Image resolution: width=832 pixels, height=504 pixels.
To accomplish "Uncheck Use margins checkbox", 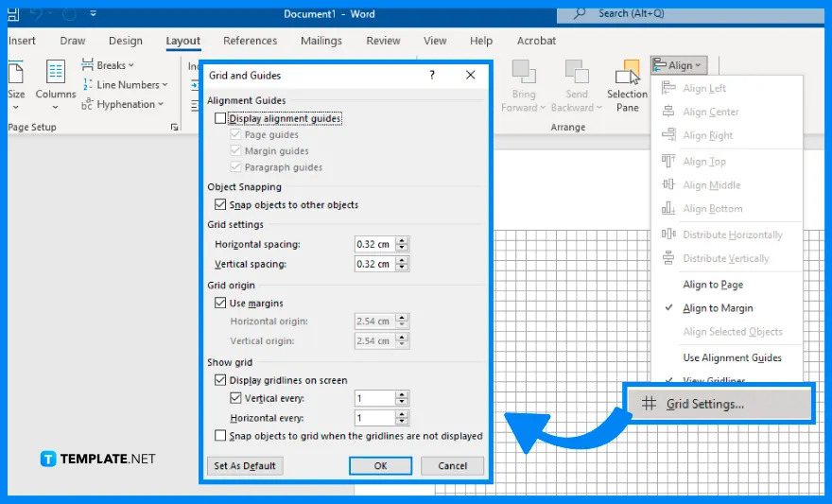I will [220, 303].
